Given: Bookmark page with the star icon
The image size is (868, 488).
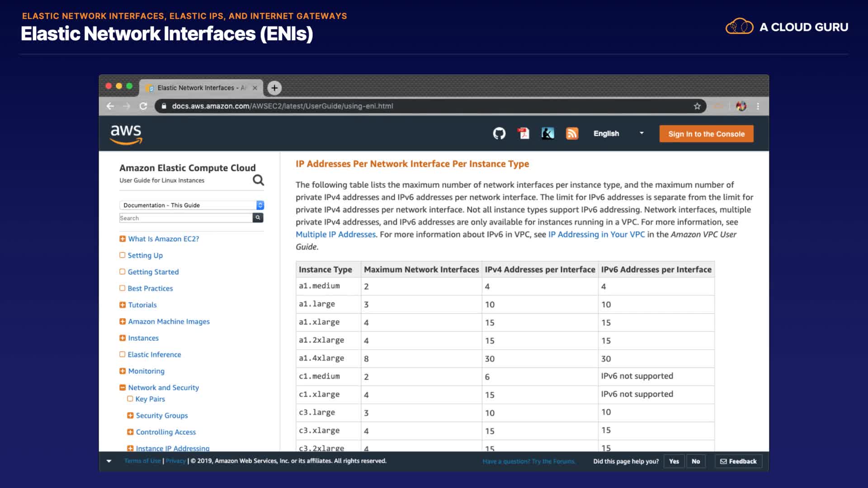Looking at the screenshot, I should [697, 106].
